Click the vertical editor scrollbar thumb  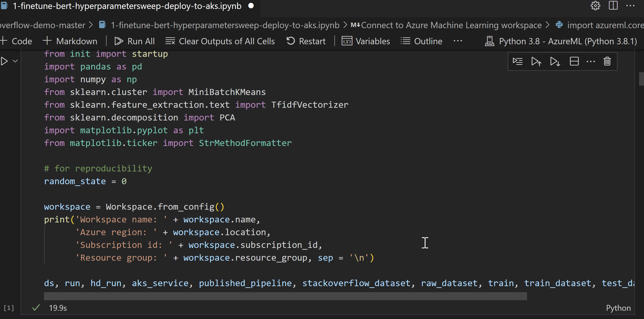point(641,79)
